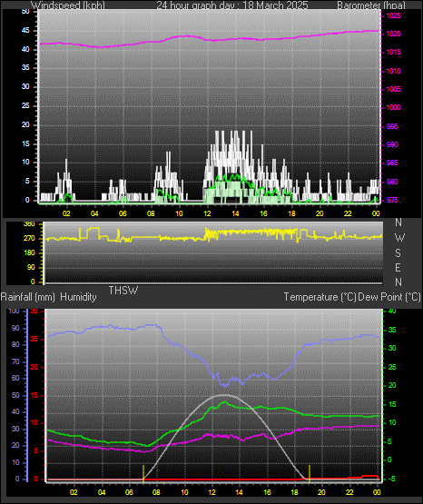
Task: Select the 'Humidity' label
Action: point(78,297)
